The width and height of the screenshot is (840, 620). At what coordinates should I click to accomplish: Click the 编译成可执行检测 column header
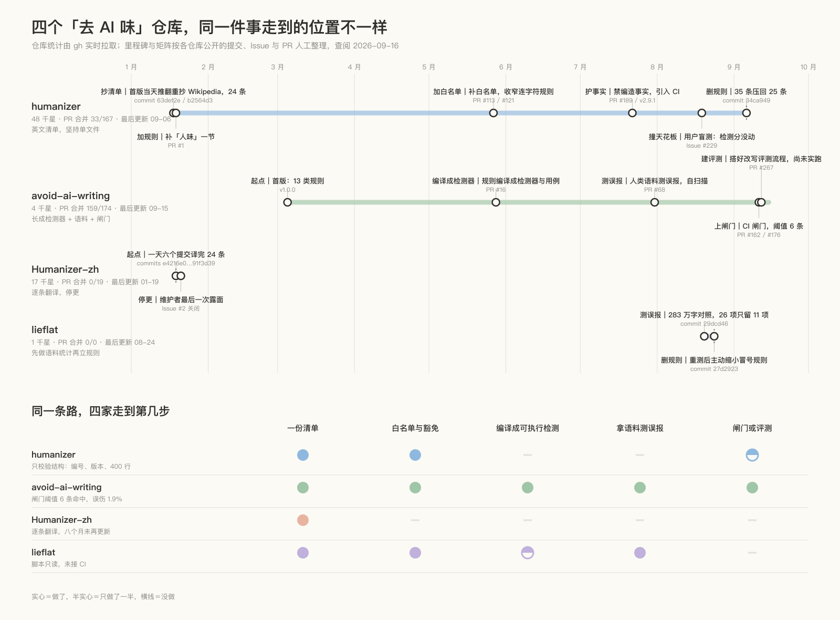pyautogui.click(x=528, y=428)
